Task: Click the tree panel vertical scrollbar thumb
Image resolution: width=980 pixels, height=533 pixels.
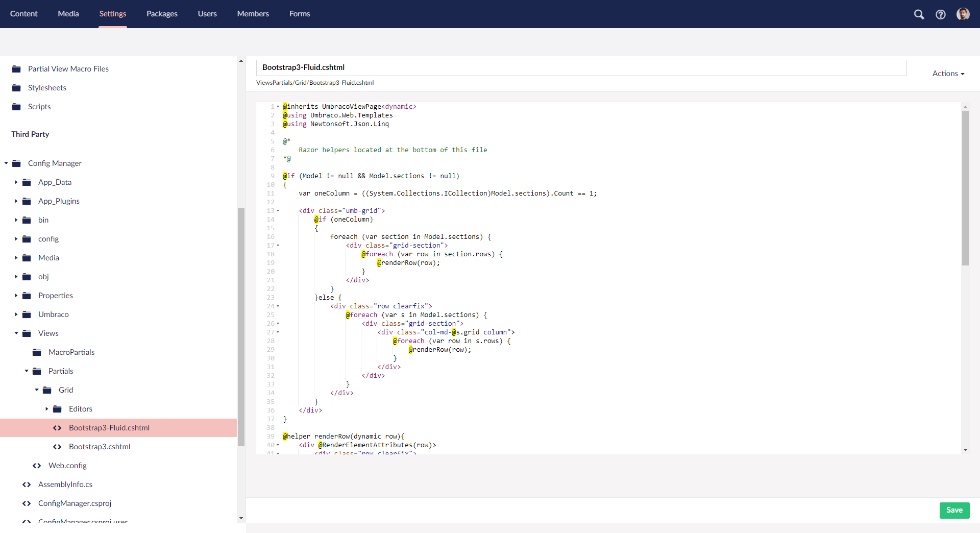Action: (x=241, y=327)
